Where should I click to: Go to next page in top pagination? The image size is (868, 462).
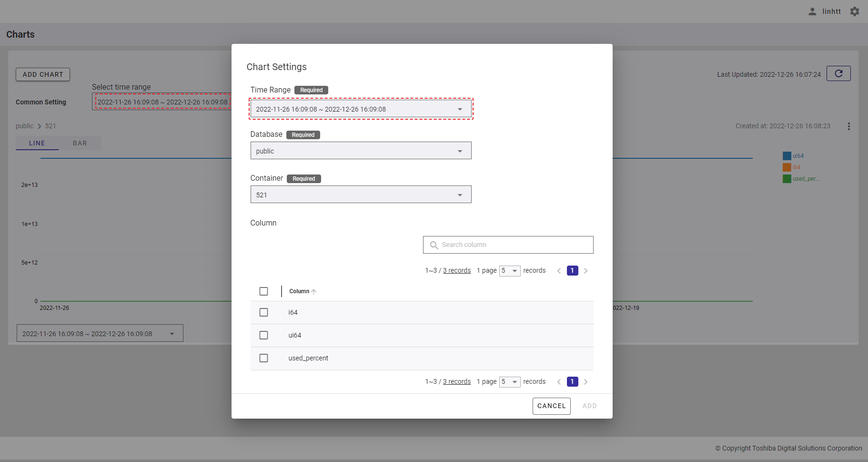(585, 271)
